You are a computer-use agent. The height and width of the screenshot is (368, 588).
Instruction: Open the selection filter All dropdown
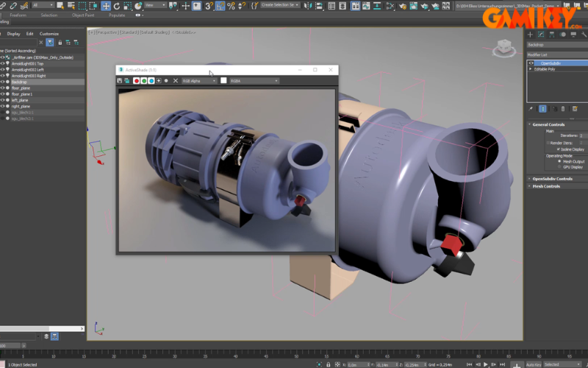point(42,5)
